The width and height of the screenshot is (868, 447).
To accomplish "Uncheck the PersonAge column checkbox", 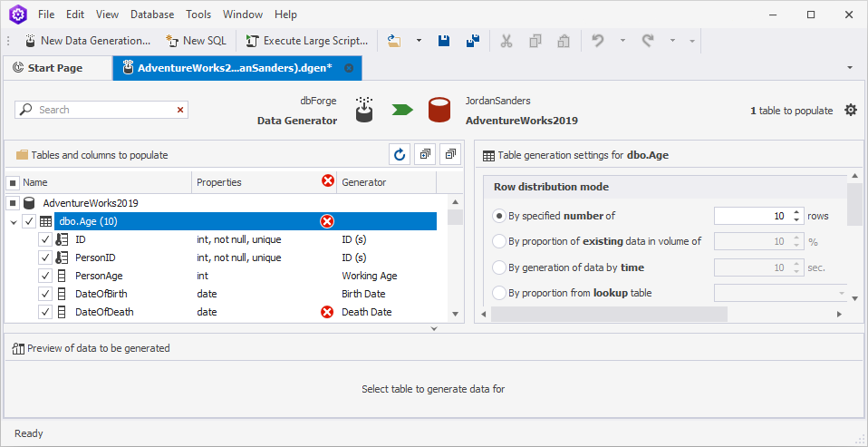I will (45, 276).
